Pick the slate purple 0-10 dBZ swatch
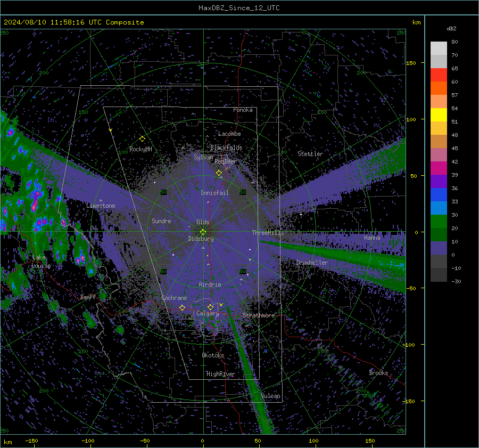Screen dimensions: 479x448 [x=439, y=248]
